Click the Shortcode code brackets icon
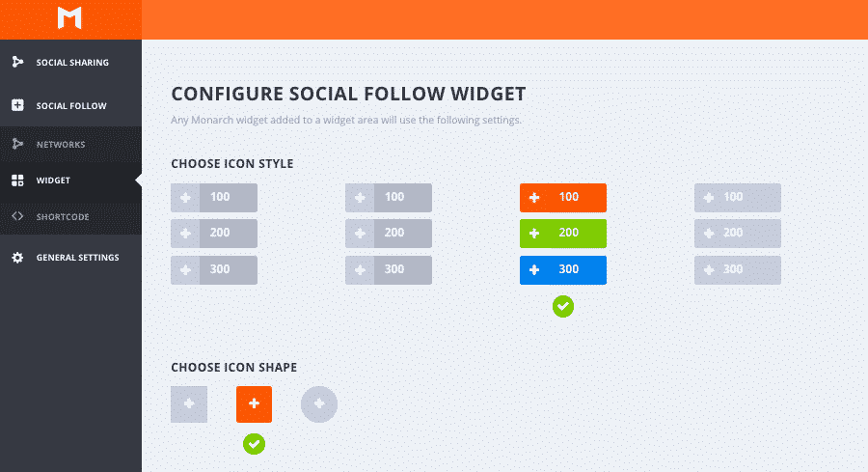The image size is (868, 472). [17, 216]
